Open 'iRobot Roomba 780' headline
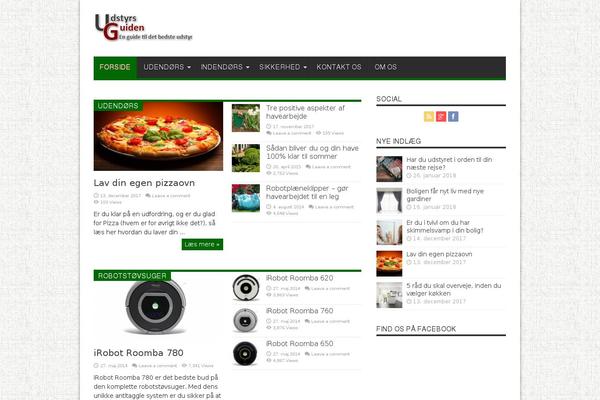 (138, 353)
